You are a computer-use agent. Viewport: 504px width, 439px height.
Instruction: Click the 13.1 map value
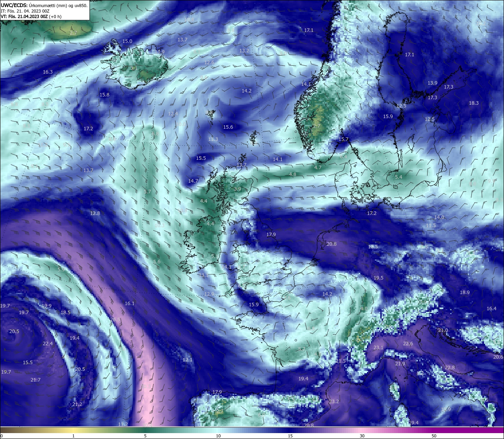tap(204, 275)
